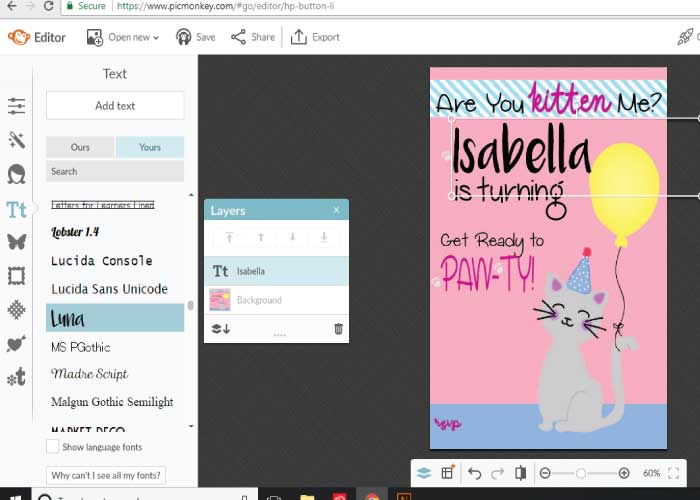Click the Add text button
This screenshot has width=700, height=500.
(115, 106)
